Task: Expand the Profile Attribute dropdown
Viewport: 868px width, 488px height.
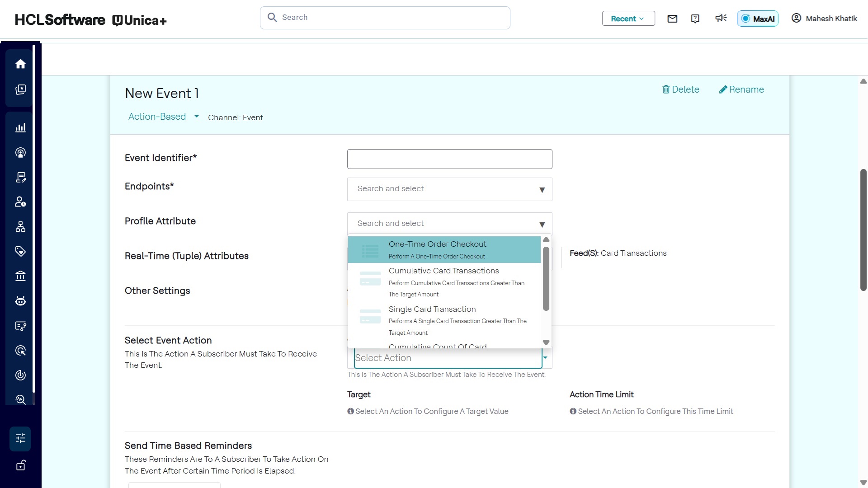Action: click(x=449, y=224)
